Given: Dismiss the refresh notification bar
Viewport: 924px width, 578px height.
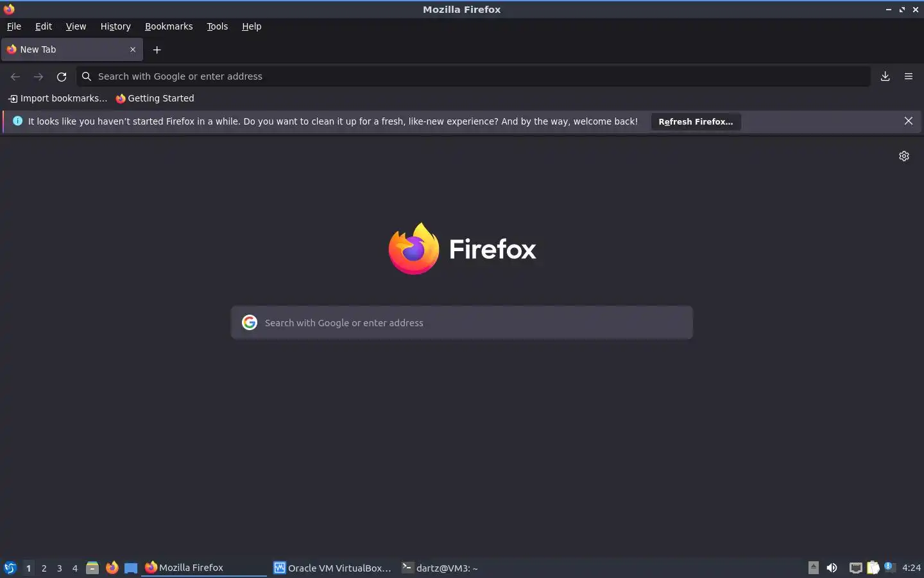Looking at the screenshot, I should [909, 121].
